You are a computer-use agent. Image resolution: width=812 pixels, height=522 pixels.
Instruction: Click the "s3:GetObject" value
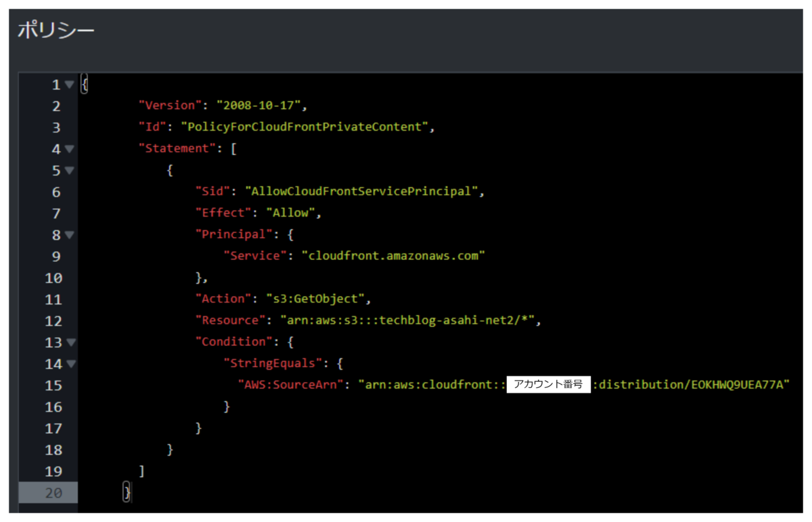[x=316, y=299]
